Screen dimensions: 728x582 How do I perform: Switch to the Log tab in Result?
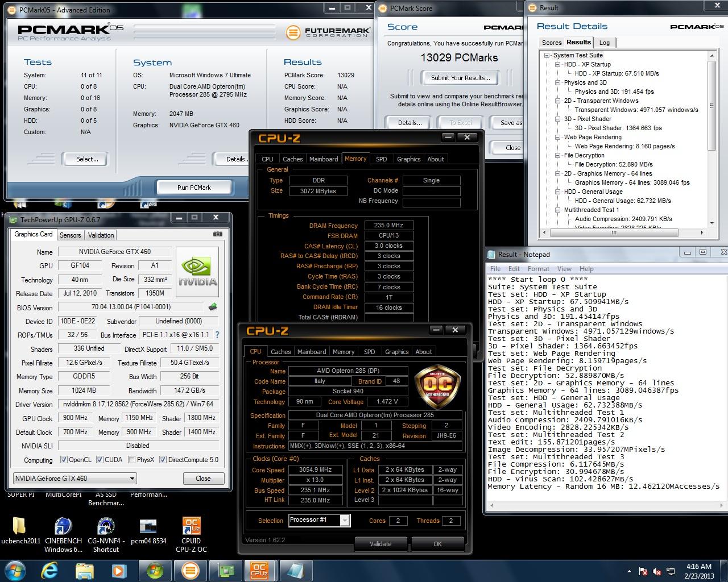605,43
